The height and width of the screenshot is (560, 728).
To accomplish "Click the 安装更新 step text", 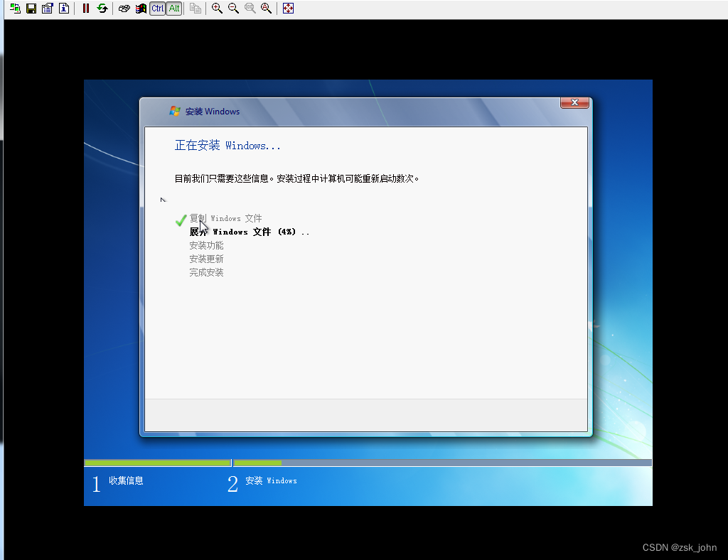I will tap(206, 259).
